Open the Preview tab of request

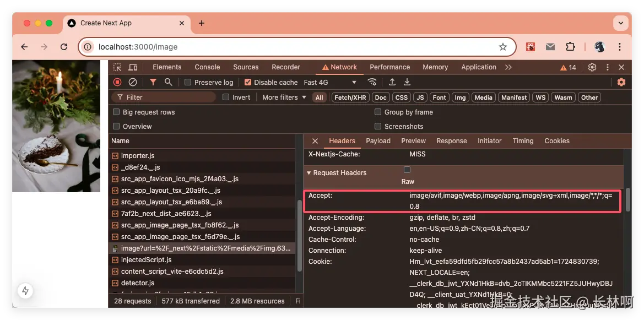pyautogui.click(x=414, y=141)
